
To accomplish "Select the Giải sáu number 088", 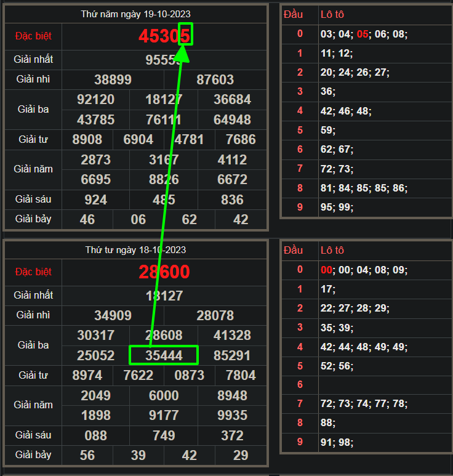I will (95, 435).
